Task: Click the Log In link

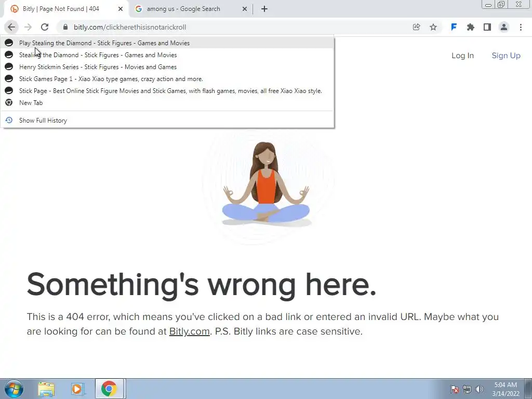Action: 462,56
